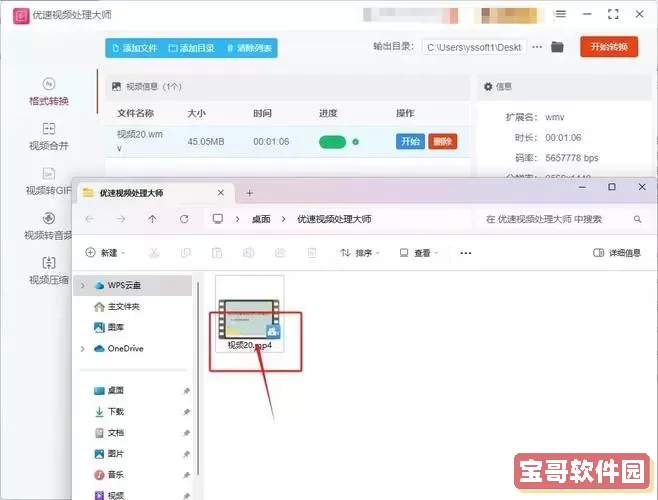Viewport: 658px width, 500px height.
Task: Click the Cut scissors icon in Explorer toolbar
Action: 154,253
